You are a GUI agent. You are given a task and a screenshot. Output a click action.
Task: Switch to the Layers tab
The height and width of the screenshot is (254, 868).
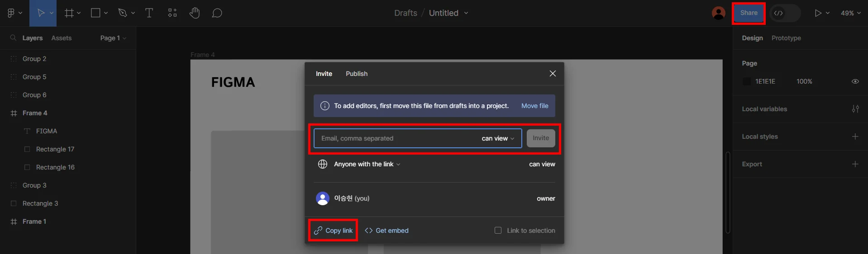pyautogui.click(x=33, y=38)
